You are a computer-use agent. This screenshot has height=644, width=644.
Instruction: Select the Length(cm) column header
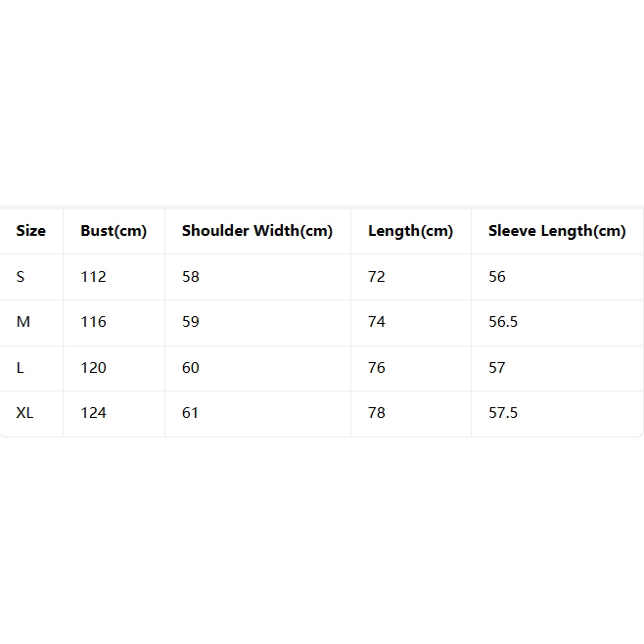(x=410, y=231)
